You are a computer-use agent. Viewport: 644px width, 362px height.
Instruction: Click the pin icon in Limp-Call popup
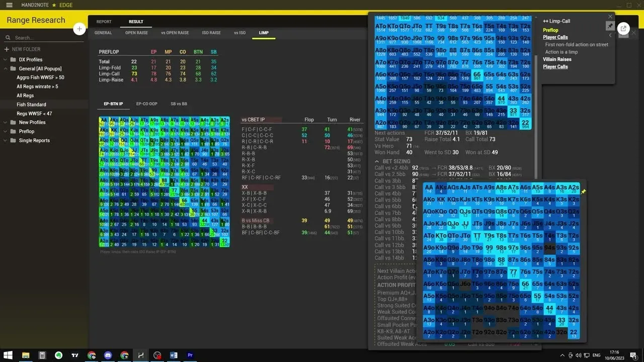(x=610, y=26)
